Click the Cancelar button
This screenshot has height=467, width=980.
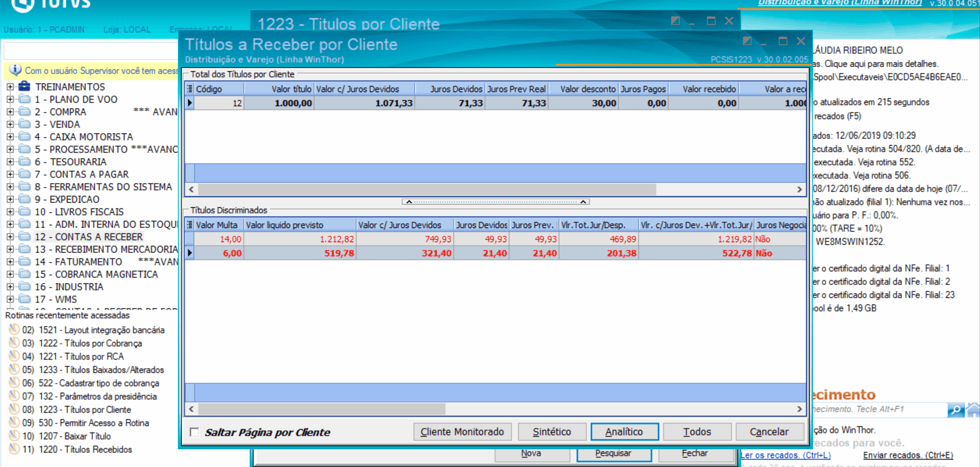click(769, 432)
